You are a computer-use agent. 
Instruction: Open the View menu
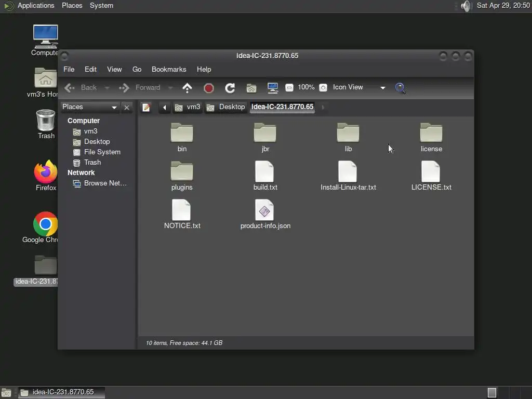pyautogui.click(x=114, y=69)
